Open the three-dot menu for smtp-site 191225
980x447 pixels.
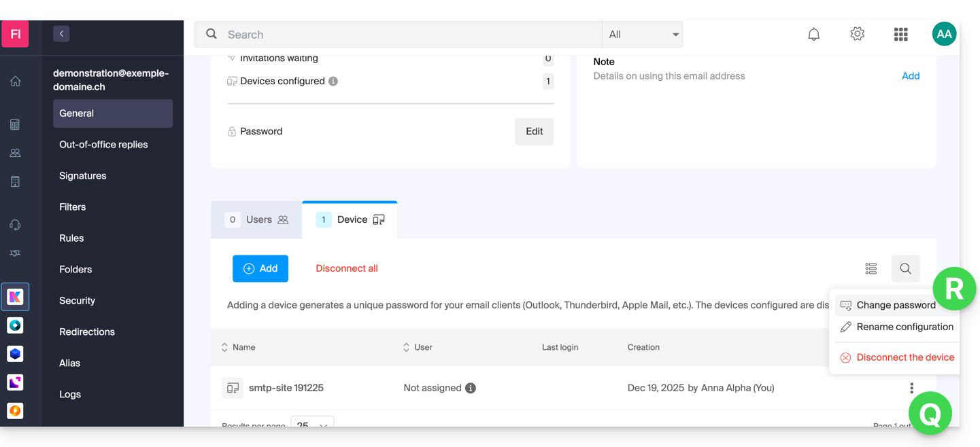(x=911, y=388)
